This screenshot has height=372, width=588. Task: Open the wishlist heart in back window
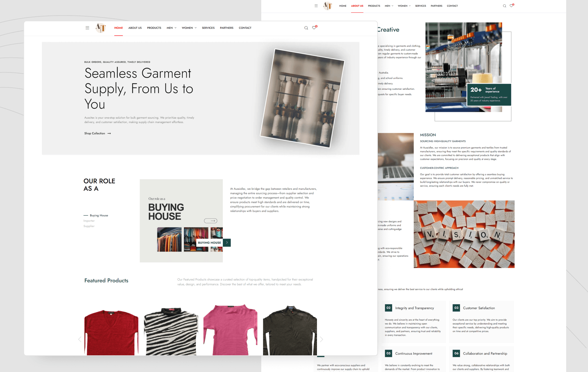coord(511,6)
